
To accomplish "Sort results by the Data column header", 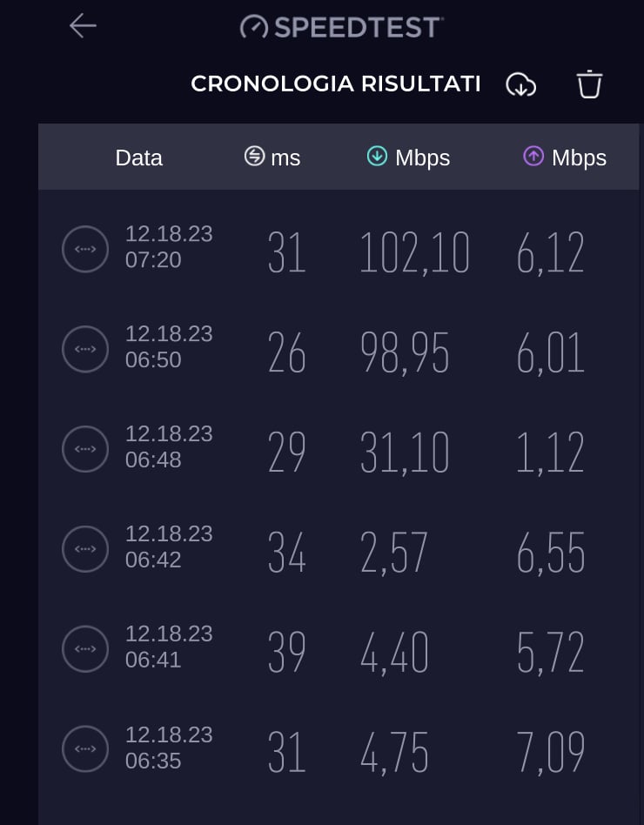I will pos(139,158).
